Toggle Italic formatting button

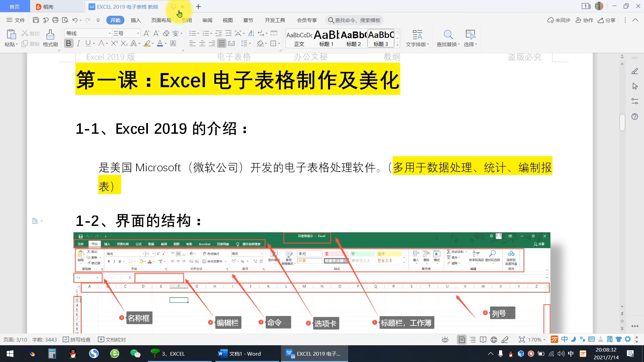tap(78, 43)
